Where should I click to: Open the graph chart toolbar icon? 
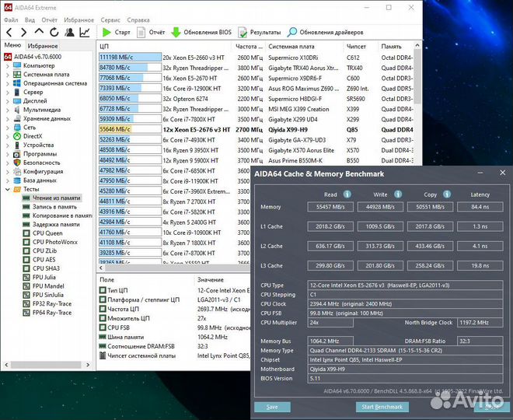(x=85, y=32)
